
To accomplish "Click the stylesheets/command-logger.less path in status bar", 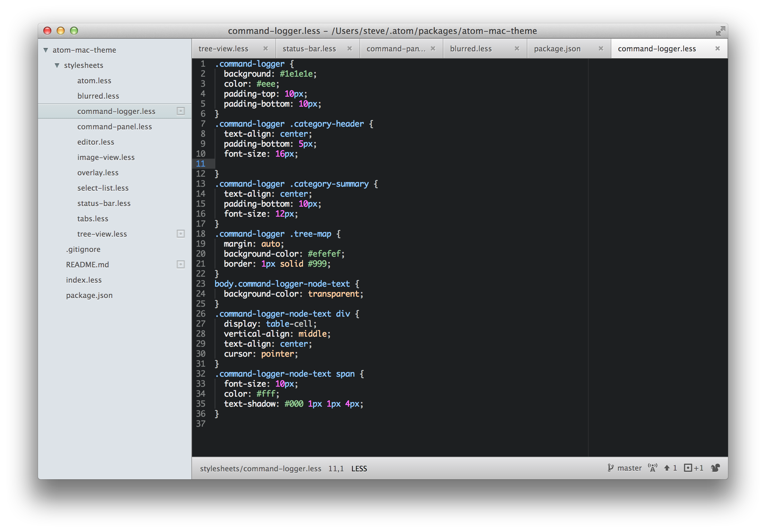I will [x=260, y=469].
